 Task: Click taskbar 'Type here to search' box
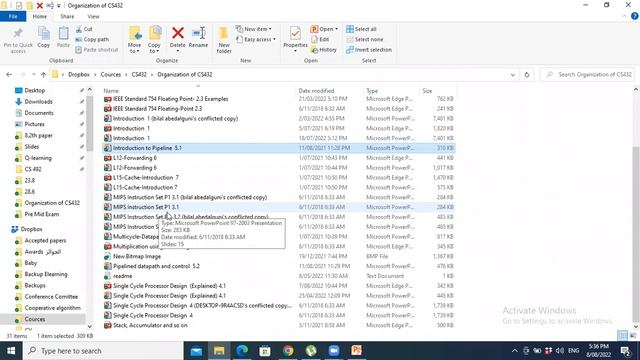coord(102,351)
